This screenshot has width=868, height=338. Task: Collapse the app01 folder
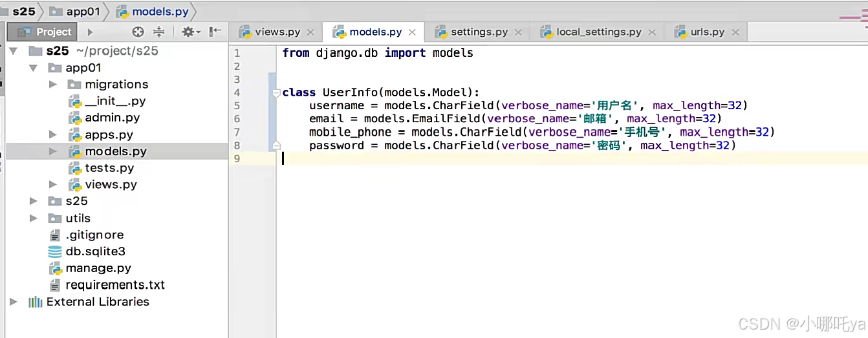[x=34, y=68]
